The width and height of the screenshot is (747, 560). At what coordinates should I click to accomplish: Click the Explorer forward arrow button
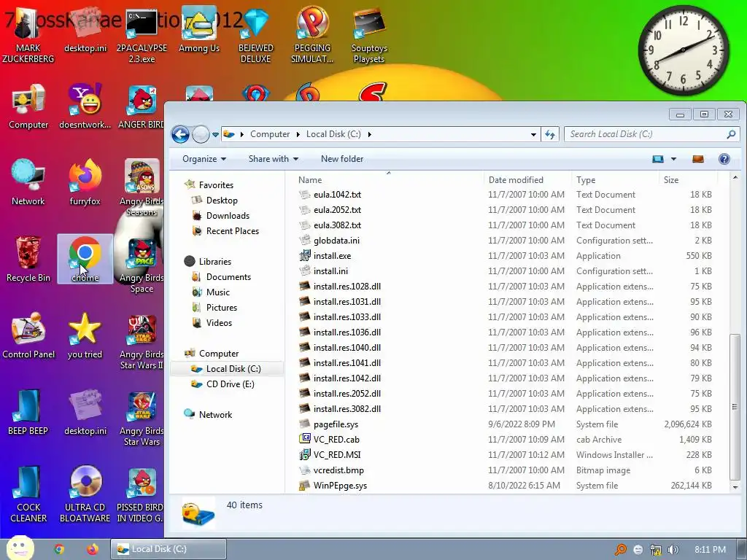click(201, 134)
